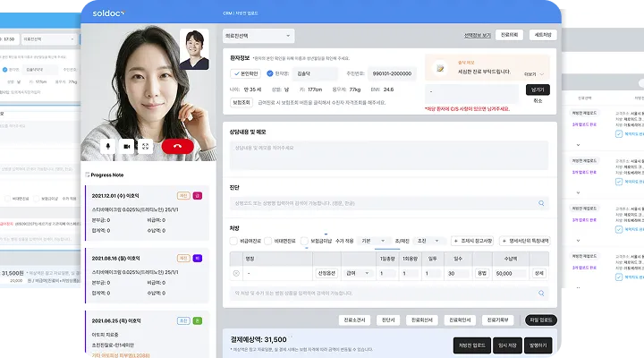Viewport: 644px width, 358px height.
Task: Click the 보험조회 button
Action: (241, 102)
